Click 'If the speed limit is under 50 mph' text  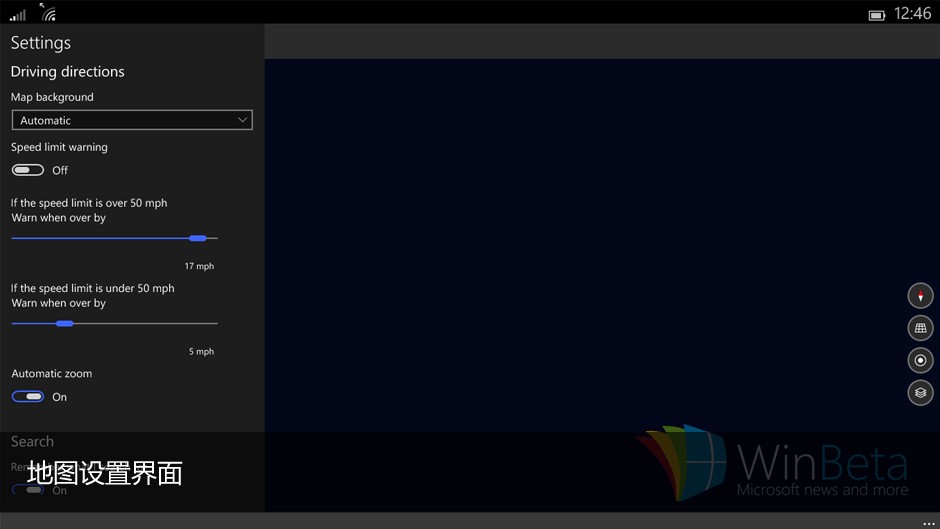click(x=92, y=288)
